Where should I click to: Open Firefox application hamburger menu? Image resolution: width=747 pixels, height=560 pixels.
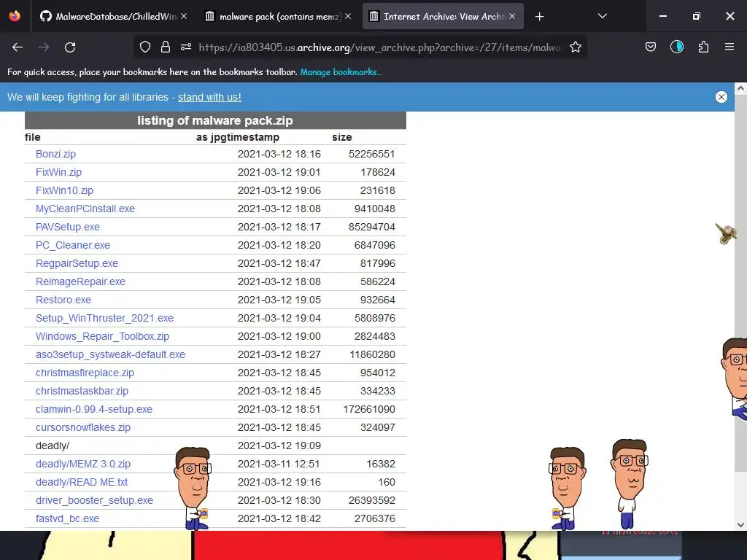[x=729, y=47]
